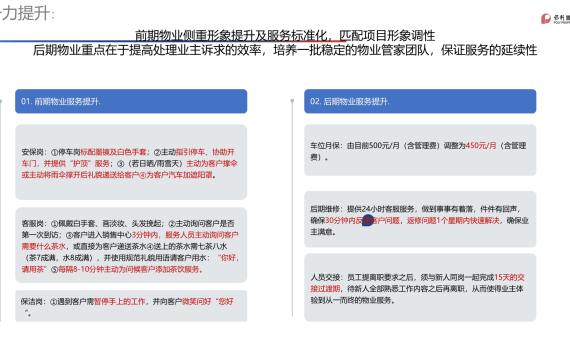Click the "人员交接" card label

[325, 277]
